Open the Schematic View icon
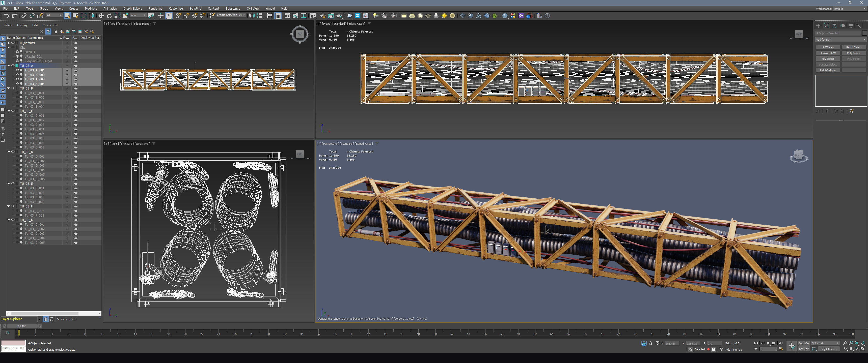Viewport: 868px width, 363px height. 304,16
